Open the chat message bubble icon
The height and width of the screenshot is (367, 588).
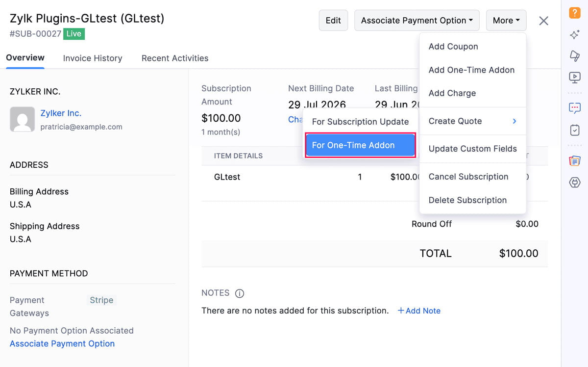point(575,108)
